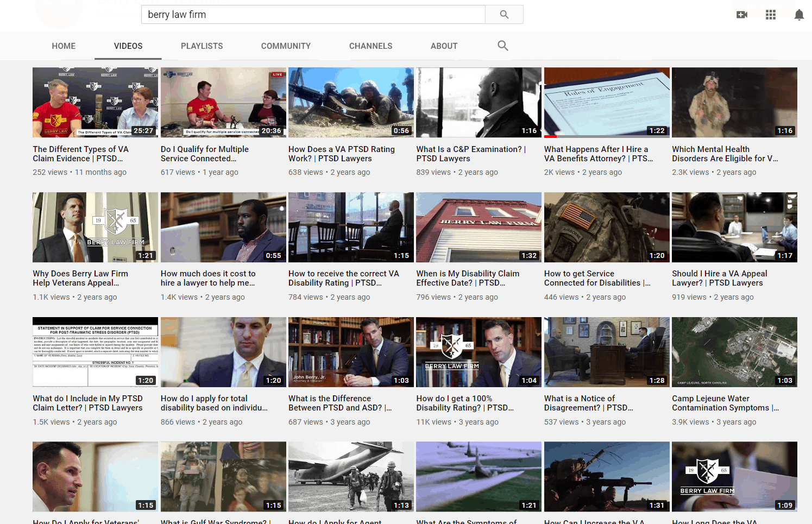Open 'What do I Include in My PTSD Claim Letter?' title
The width and height of the screenshot is (812, 524).
(x=87, y=403)
